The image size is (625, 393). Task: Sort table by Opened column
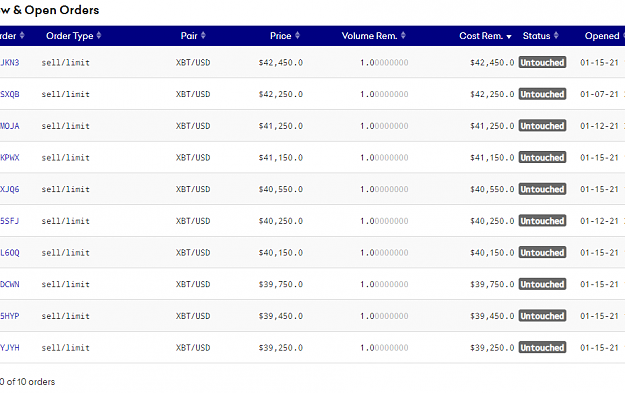(x=604, y=36)
